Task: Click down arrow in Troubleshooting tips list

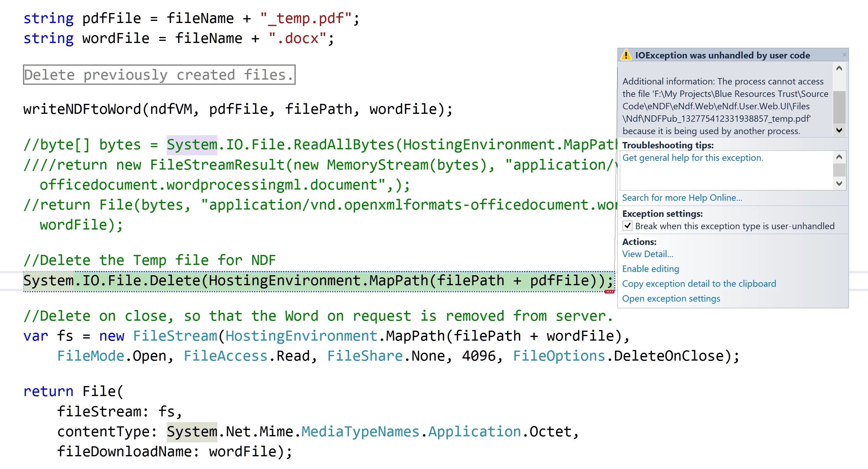Action: (x=839, y=183)
